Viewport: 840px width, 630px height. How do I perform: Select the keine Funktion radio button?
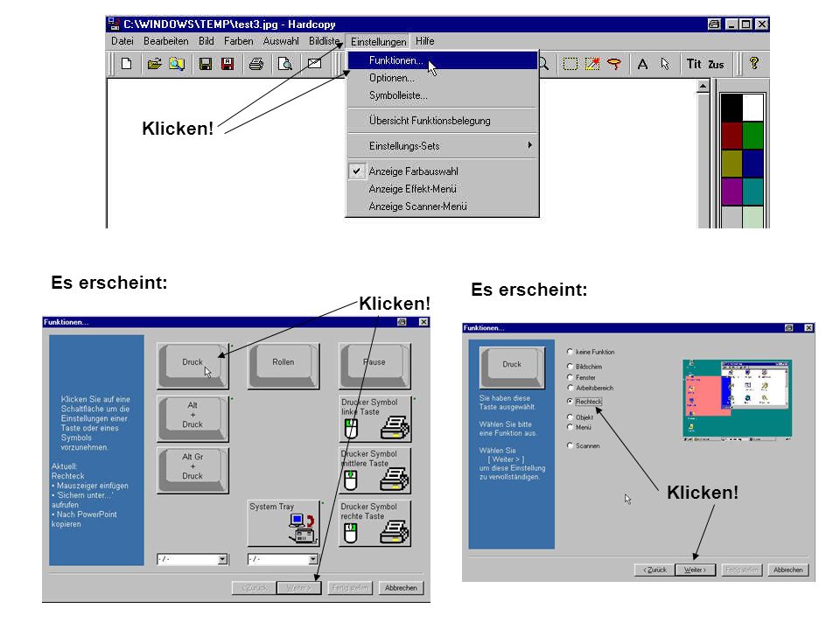pos(570,352)
